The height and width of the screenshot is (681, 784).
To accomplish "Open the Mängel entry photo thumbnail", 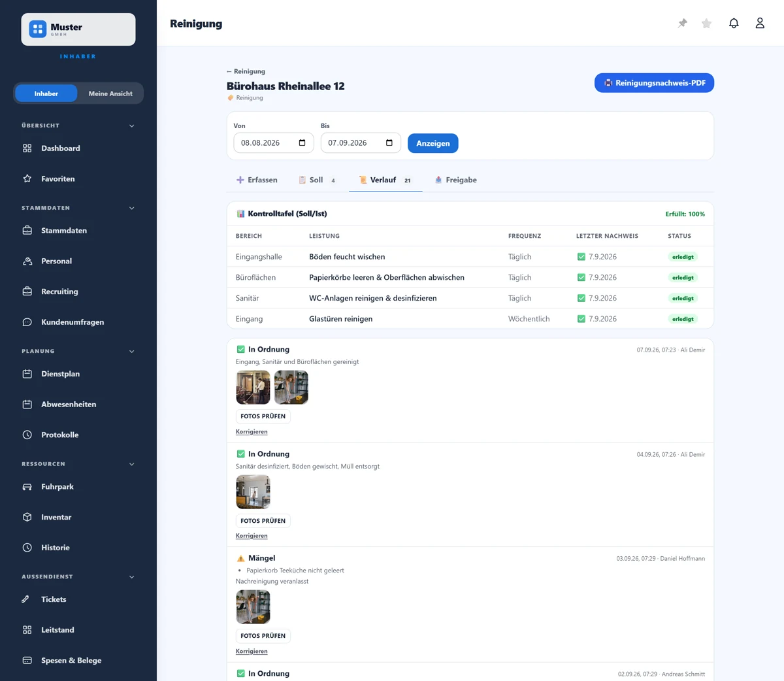I will (253, 607).
